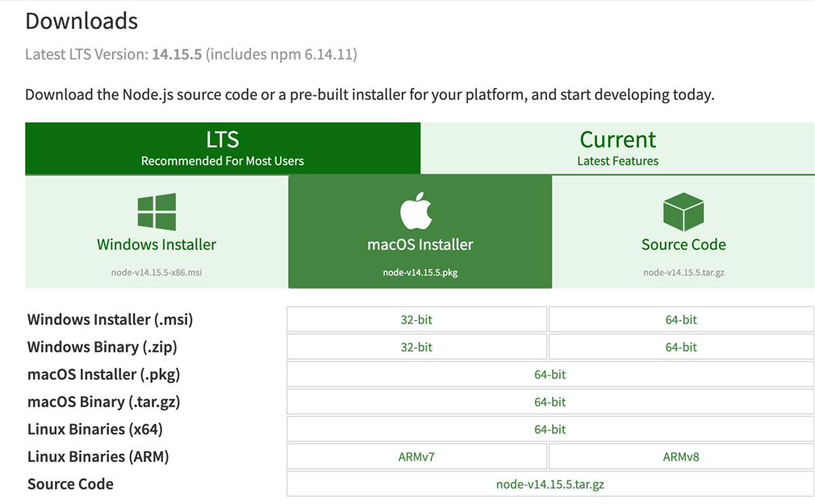The image size is (815, 504).
Task: Click the Source Code cube icon
Action: [683, 211]
